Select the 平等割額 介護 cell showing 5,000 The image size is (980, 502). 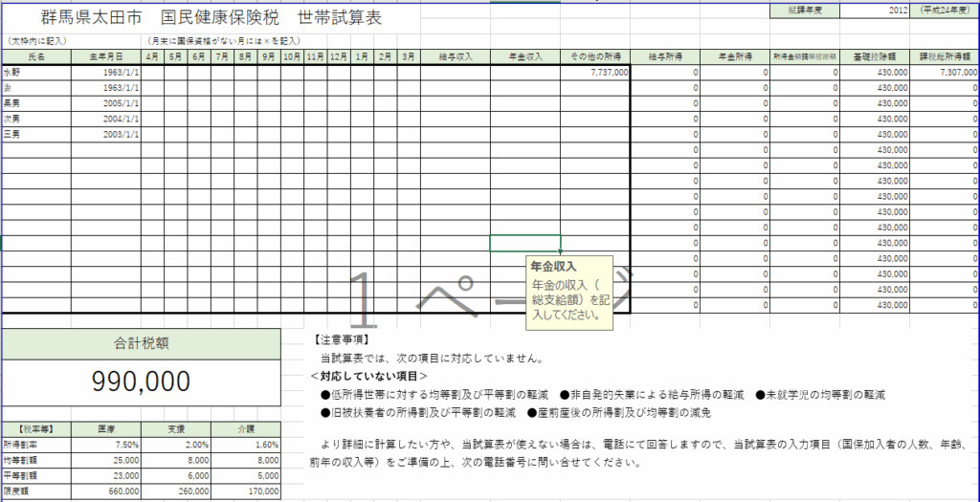tap(246, 475)
